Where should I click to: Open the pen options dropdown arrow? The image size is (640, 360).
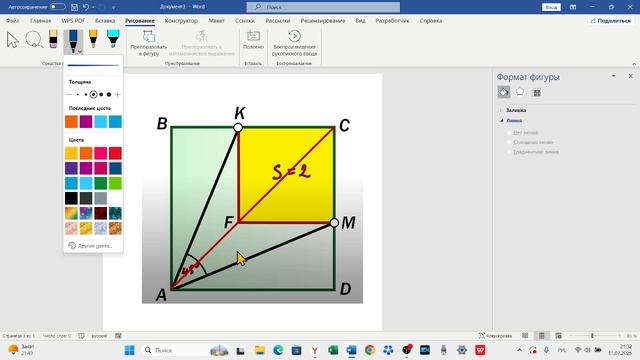coord(80,51)
